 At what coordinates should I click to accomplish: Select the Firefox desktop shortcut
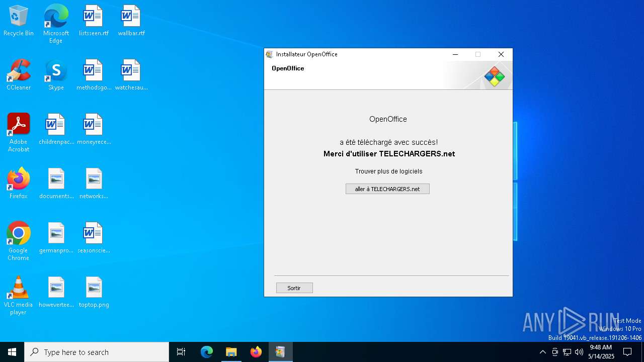(19, 184)
